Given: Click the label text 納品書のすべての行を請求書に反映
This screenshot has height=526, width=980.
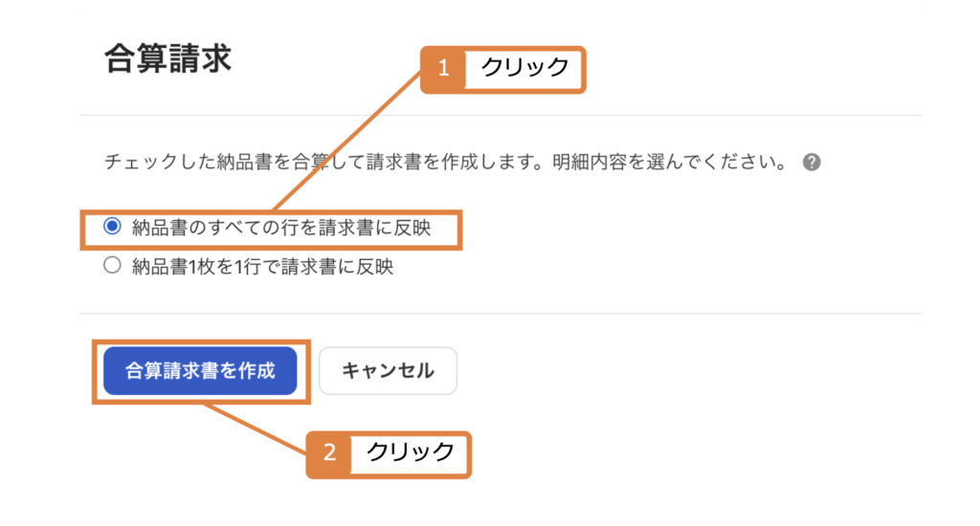Looking at the screenshot, I should point(281,228).
